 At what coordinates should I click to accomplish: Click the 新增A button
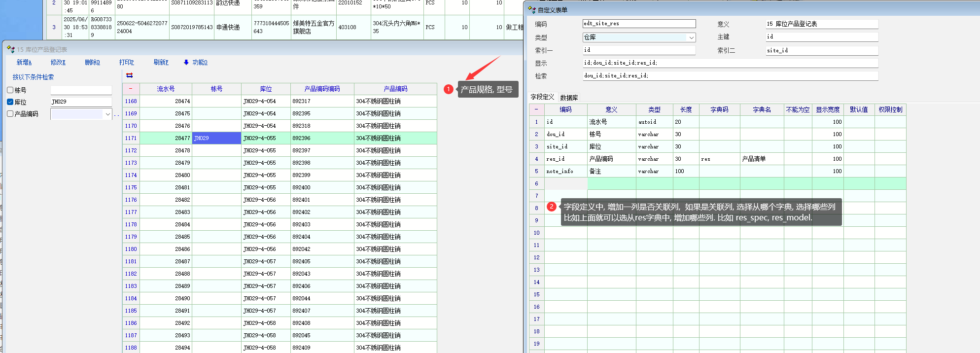(x=24, y=63)
